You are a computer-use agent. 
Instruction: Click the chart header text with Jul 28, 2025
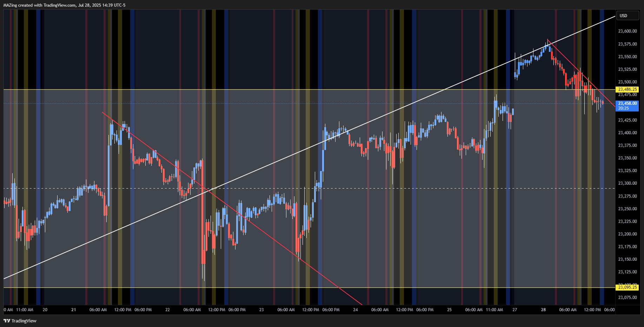64,5
